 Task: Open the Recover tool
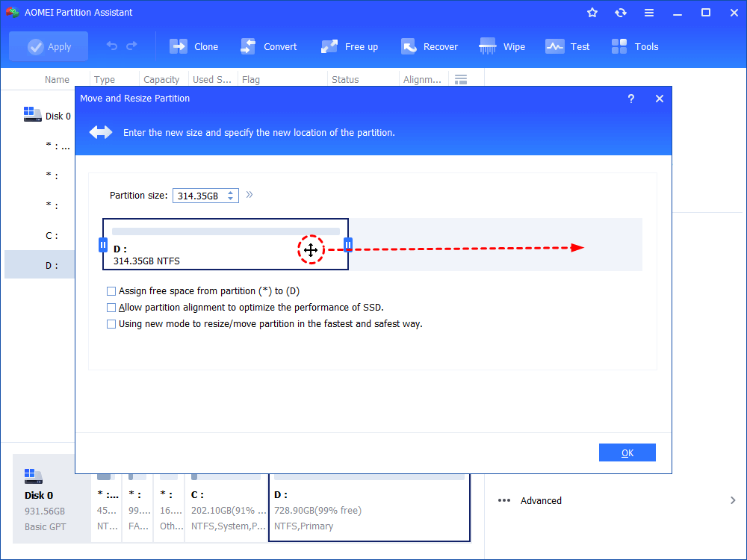(x=429, y=46)
